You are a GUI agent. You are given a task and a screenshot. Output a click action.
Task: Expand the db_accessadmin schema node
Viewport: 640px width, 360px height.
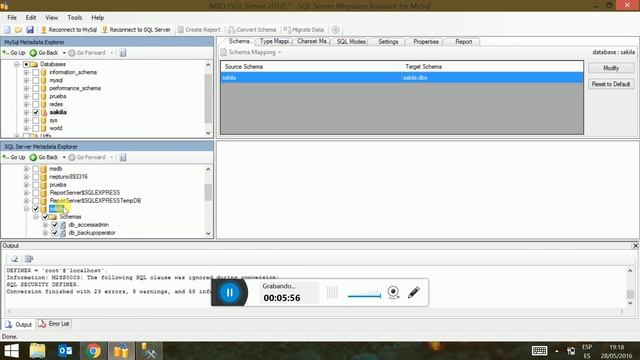(45, 225)
